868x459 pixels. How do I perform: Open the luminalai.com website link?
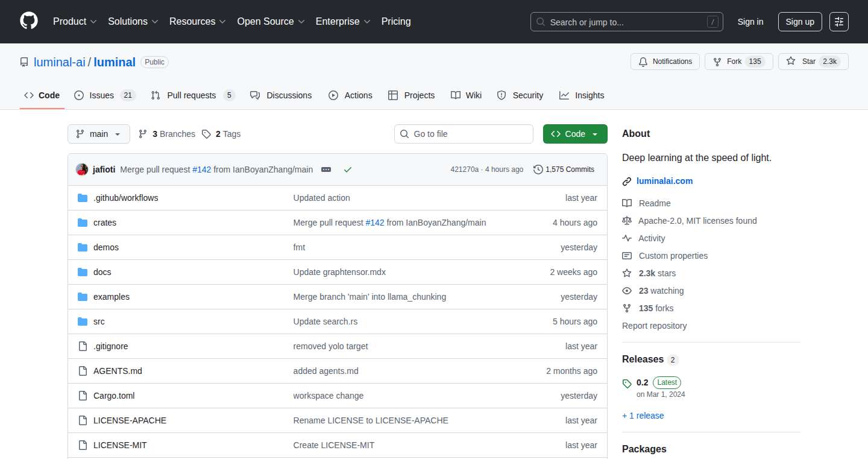pos(664,181)
